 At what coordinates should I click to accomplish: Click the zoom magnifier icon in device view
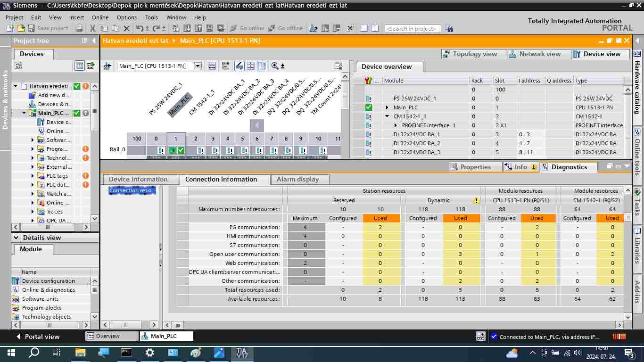click(x=275, y=66)
